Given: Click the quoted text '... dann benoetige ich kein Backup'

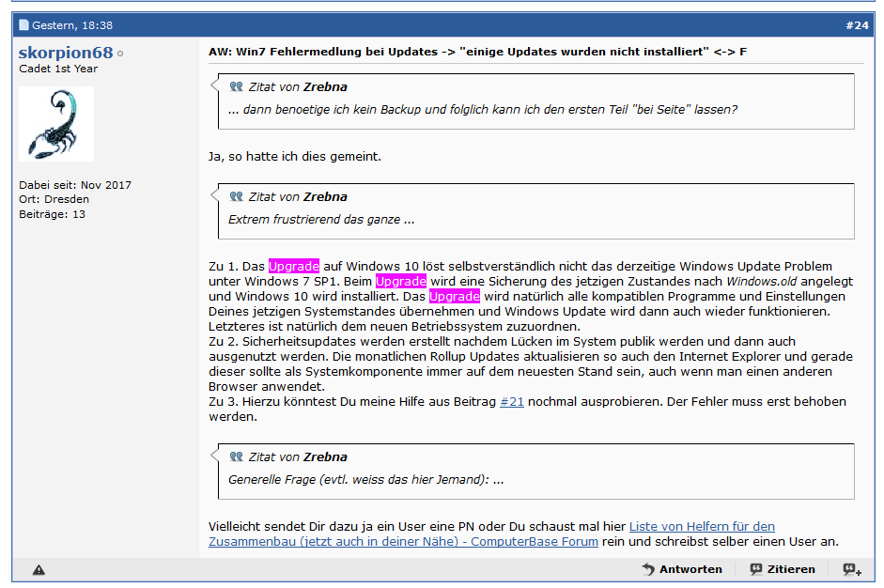Looking at the screenshot, I should click(x=483, y=109).
